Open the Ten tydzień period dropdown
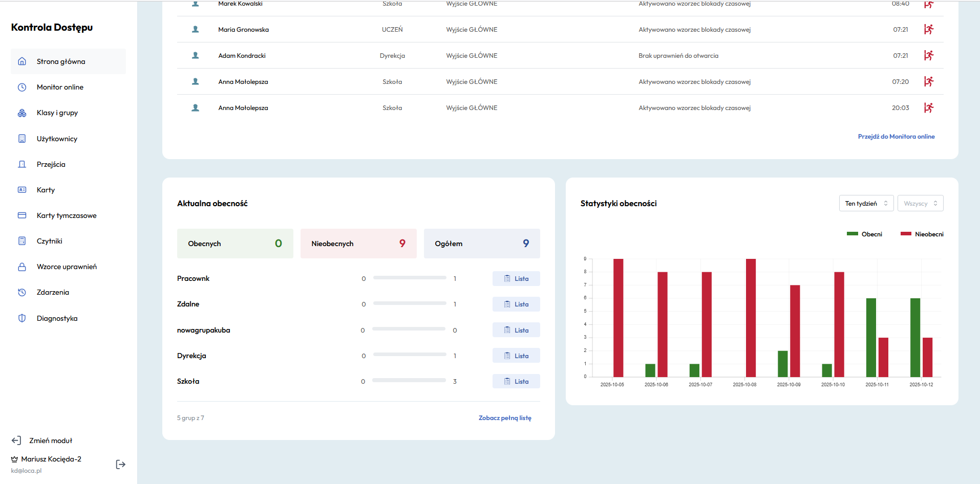 tap(866, 204)
